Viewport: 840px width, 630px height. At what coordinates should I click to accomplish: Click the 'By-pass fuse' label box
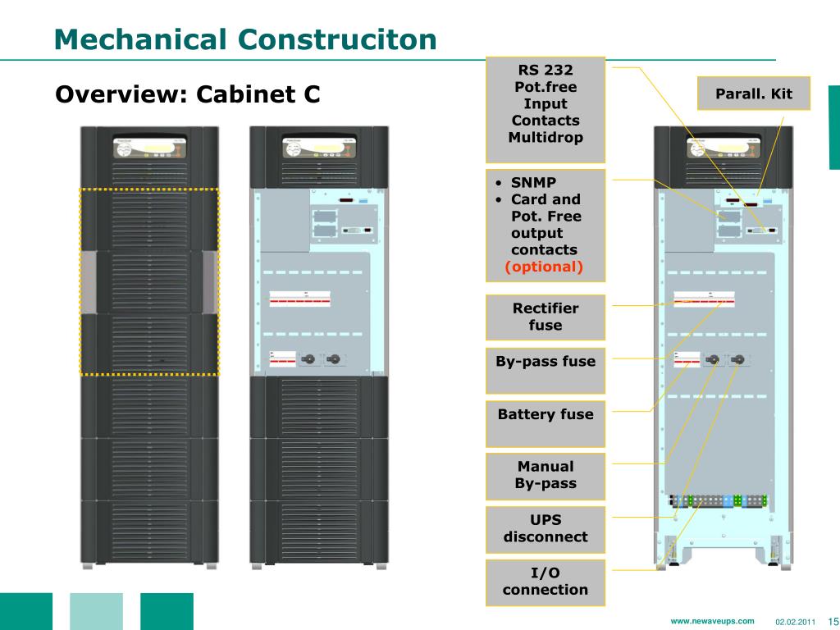point(546,371)
